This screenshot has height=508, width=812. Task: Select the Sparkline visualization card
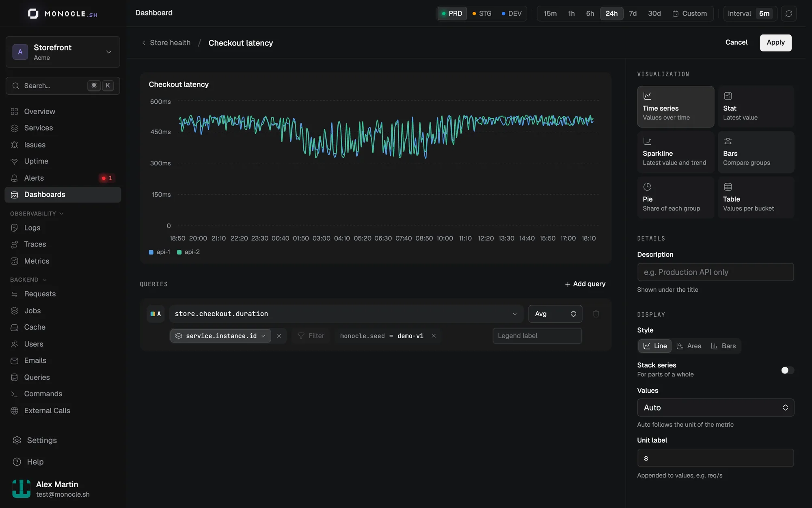676,152
